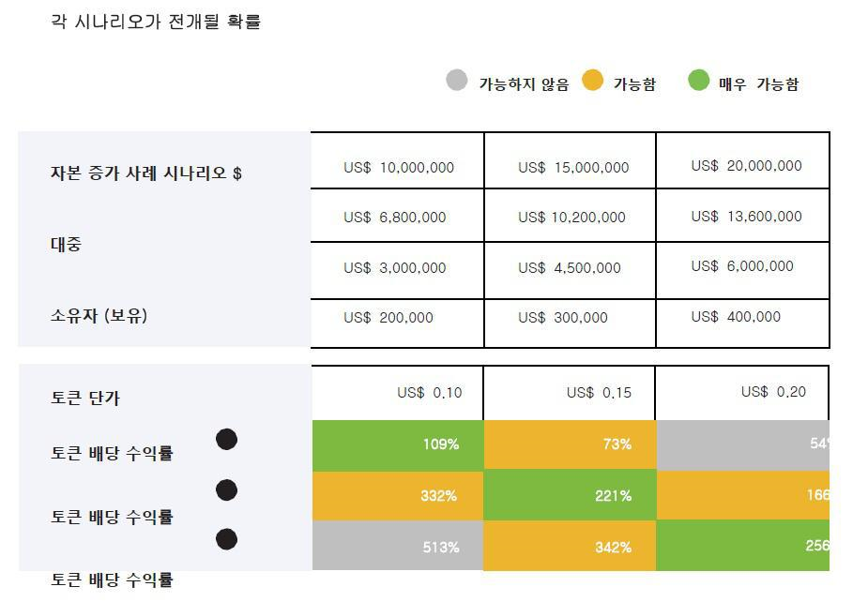Click the green '매우 가능함' legend circle
Image resolution: width=868 pixels, height=602 pixels.
tap(698, 81)
